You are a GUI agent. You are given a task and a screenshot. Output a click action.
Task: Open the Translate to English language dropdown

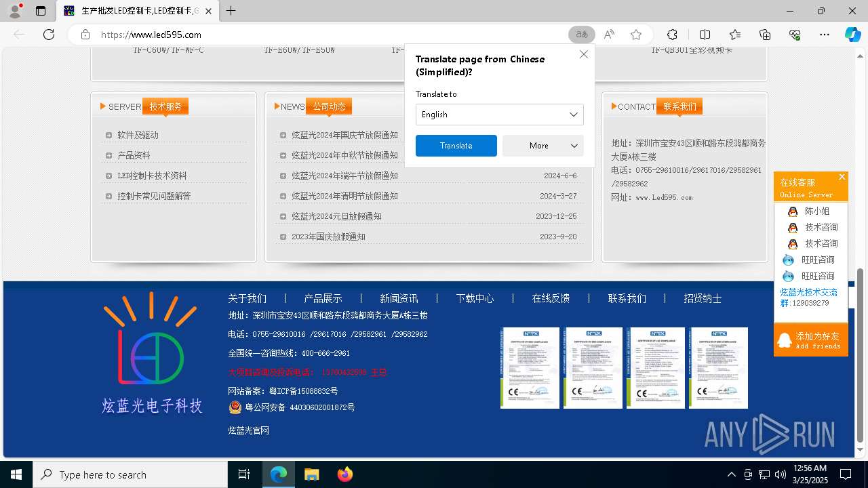(x=499, y=115)
